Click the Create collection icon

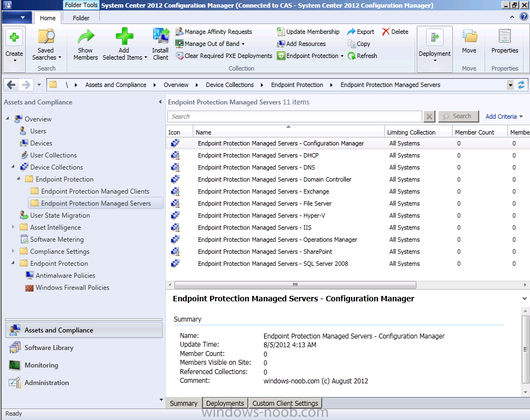pyautogui.click(x=14, y=38)
